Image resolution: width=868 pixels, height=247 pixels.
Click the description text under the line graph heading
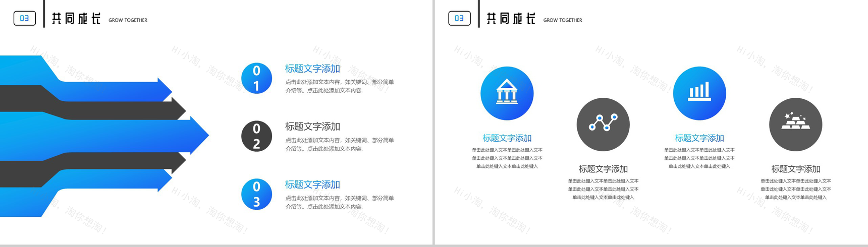pyautogui.click(x=603, y=189)
